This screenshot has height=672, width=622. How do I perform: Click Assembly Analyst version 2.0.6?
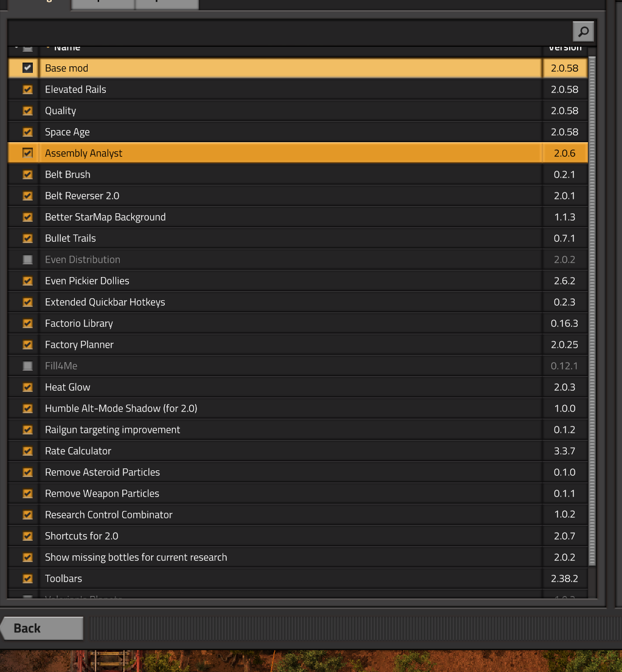pyautogui.click(x=564, y=153)
